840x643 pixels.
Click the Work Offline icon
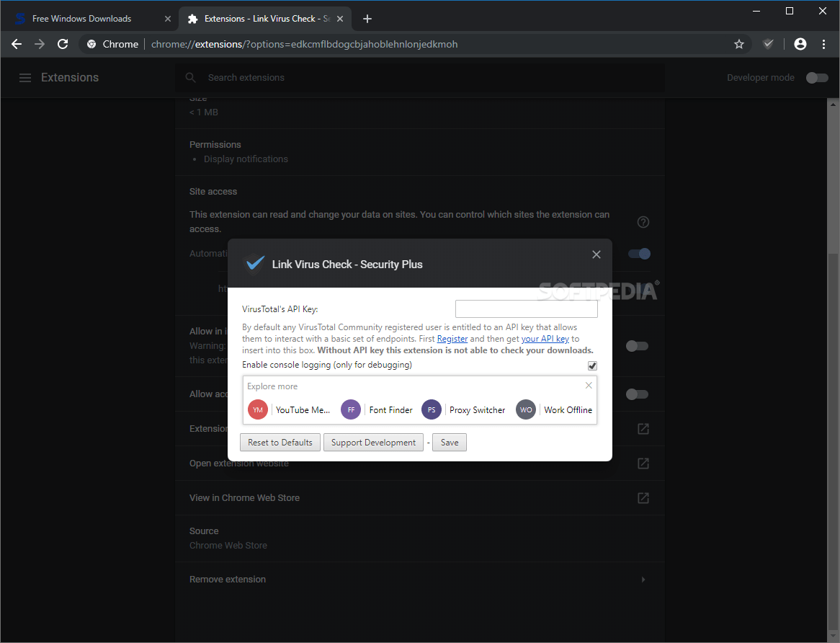526,409
